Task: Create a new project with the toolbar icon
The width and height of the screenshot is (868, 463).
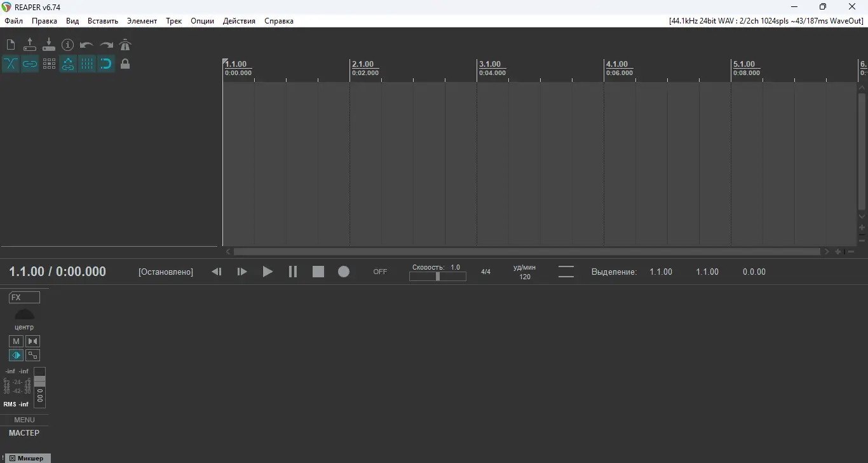Action: tap(11, 45)
